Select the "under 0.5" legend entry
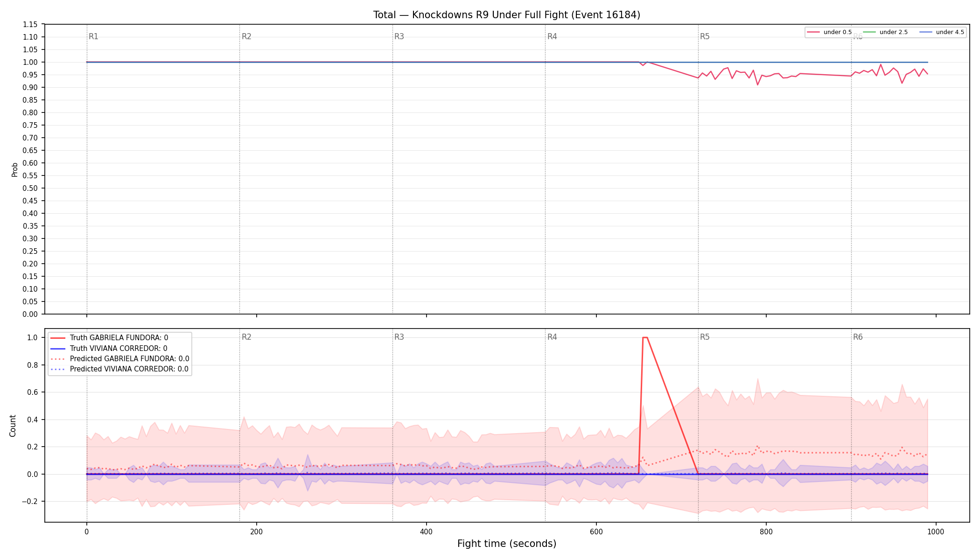This screenshot has height=560, width=980. tap(830, 32)
